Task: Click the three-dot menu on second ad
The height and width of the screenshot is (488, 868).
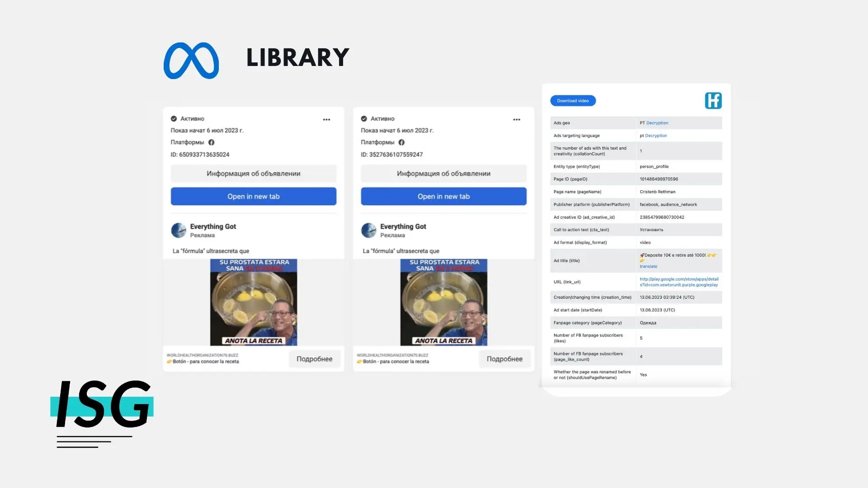Action: [x=516, y=118]
